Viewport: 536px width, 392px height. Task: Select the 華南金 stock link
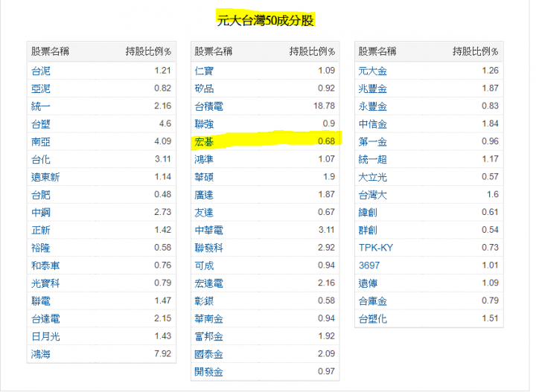click(x=209, y=319)
